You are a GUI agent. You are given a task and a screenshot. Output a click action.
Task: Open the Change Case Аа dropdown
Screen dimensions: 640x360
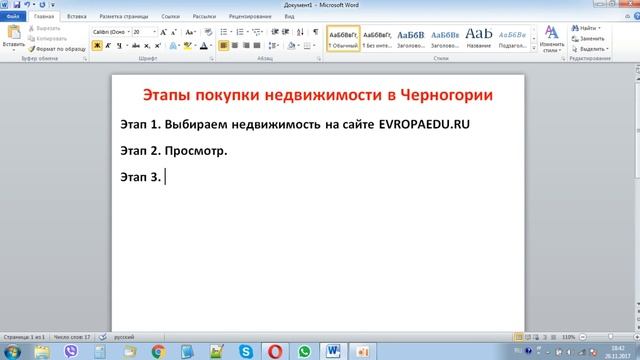tap(190, 32)
